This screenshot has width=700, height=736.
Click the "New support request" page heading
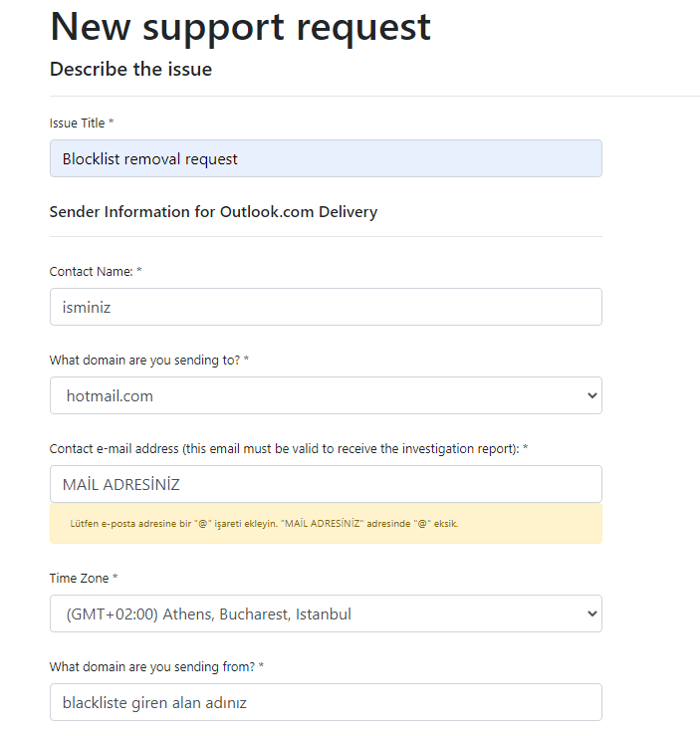(240, 27)
